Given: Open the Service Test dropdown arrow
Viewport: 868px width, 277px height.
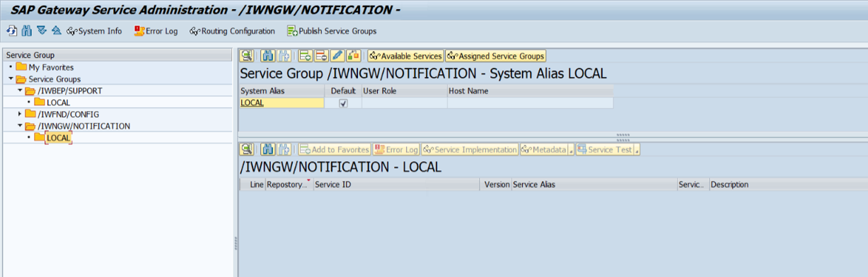Looking at the screenshot, I should [x=637, y=150].
